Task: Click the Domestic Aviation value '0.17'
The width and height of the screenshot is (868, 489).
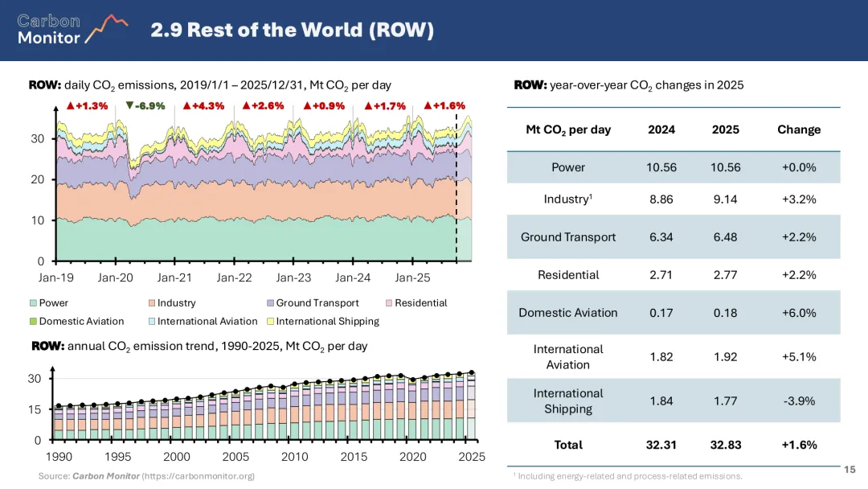Action: pos(661,313)
